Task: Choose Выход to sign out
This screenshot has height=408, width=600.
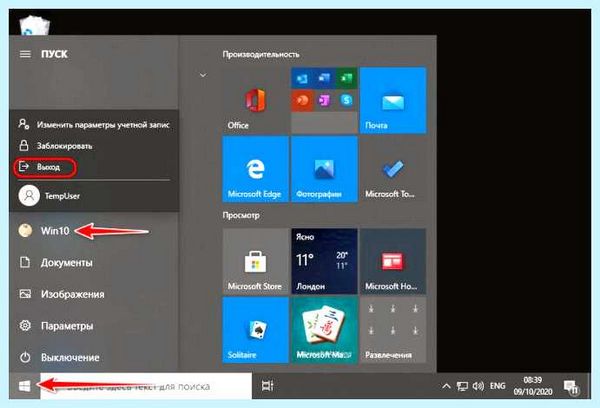Action: 95,167
